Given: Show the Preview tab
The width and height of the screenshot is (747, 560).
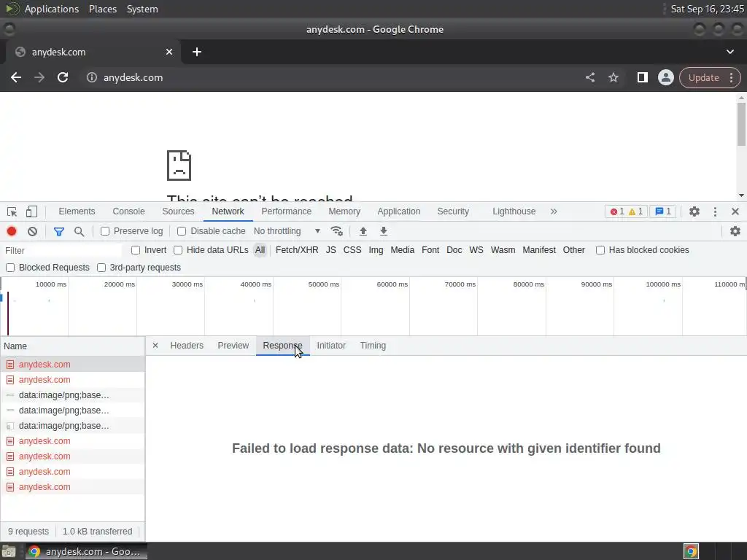Looking at the screenshot, I should tap(233, 346).
